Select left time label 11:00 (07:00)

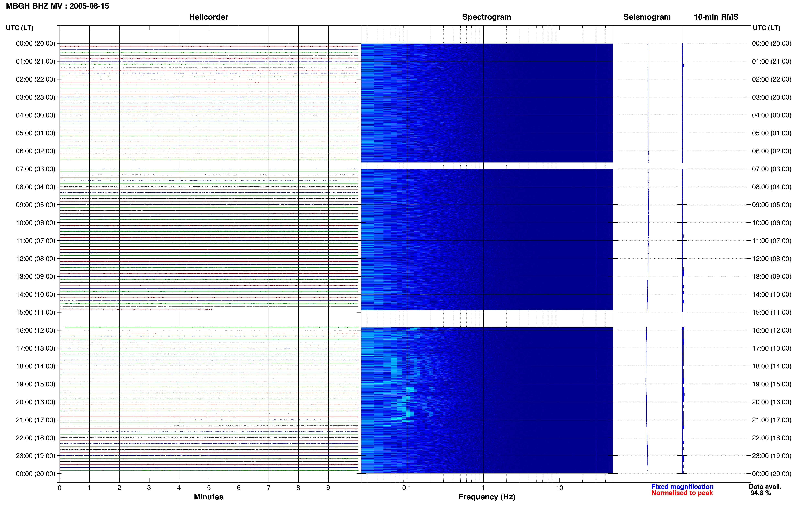pos(35,240)
